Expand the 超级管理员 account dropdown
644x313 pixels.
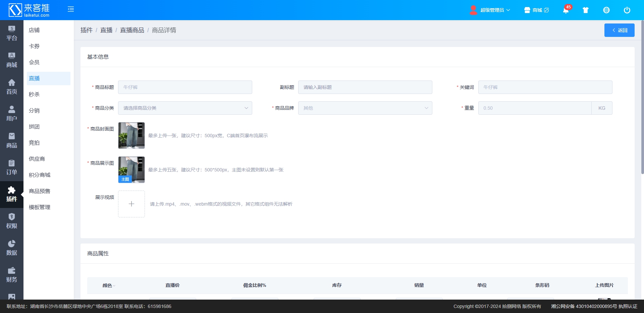(490, 10)
